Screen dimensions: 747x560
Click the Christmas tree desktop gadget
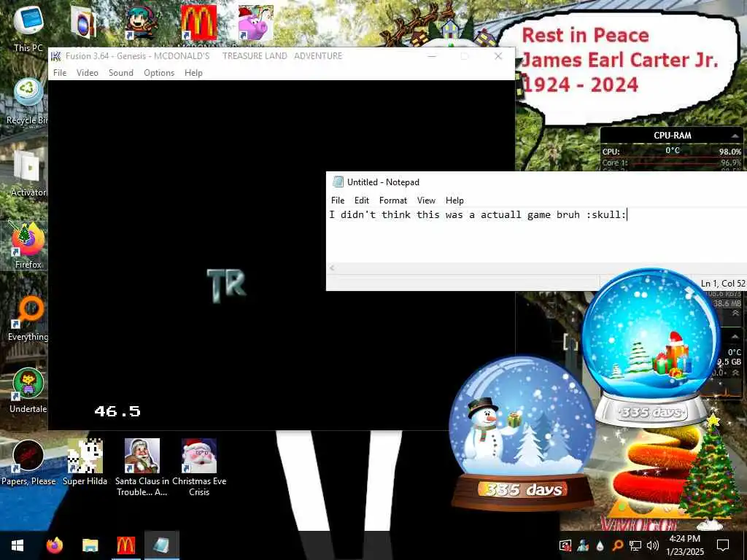[711, 472]
